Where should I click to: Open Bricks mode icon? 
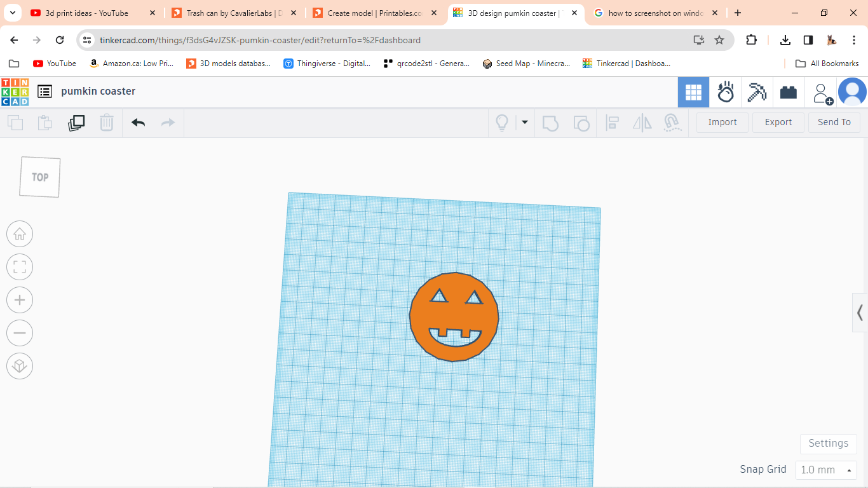(789, 92)
